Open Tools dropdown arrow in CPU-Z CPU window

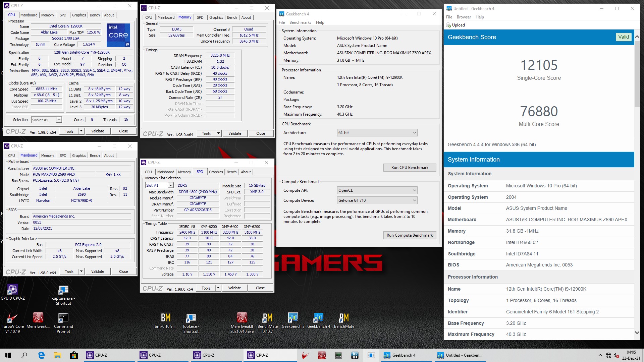coord(81,131)
